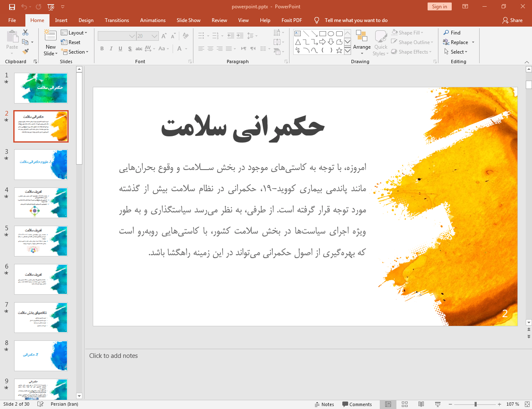The width and height of the screenshot is (532, 409).
Task: Open Comments pane from status bar
Action: point(357,404)
